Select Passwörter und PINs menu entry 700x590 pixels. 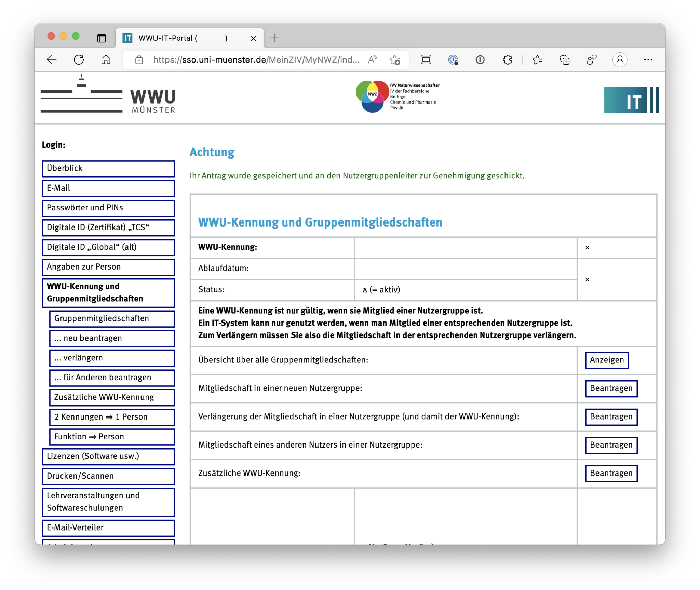[x=108, y=208]
